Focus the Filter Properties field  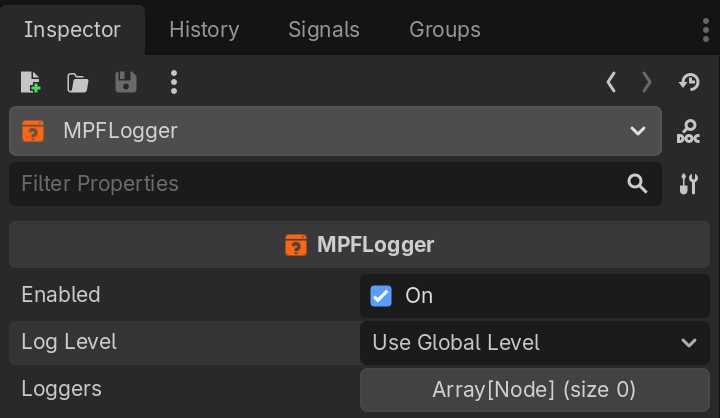(x=310, y=184)
